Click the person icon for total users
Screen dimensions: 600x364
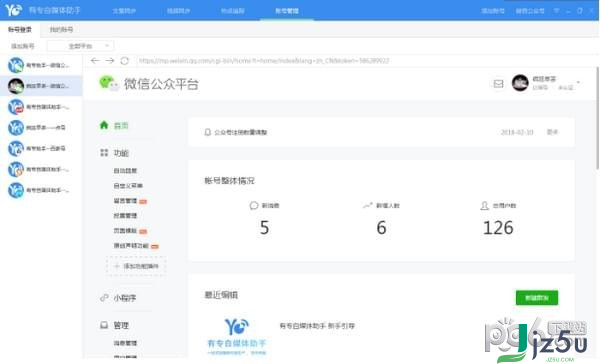484,206
